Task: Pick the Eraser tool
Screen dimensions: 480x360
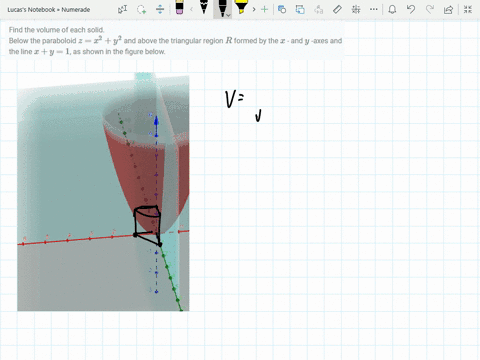Action: click(x=179, y=8)
